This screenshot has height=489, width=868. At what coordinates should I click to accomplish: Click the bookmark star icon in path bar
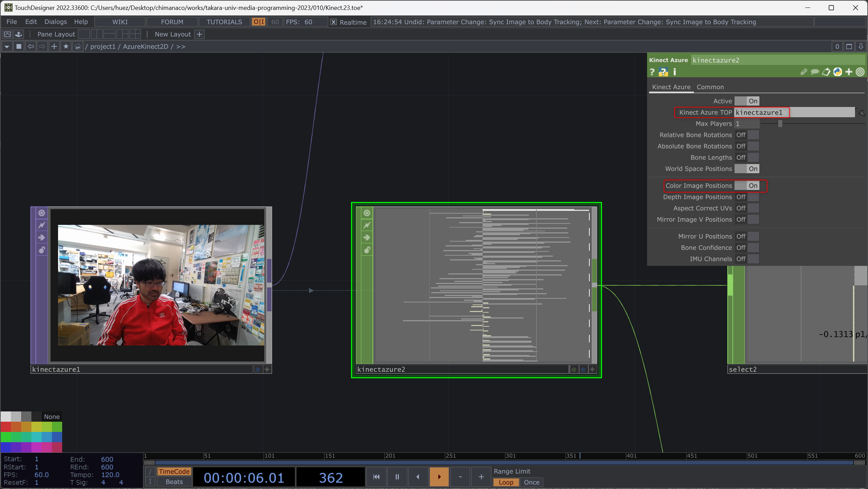click(x=66, y=46)
